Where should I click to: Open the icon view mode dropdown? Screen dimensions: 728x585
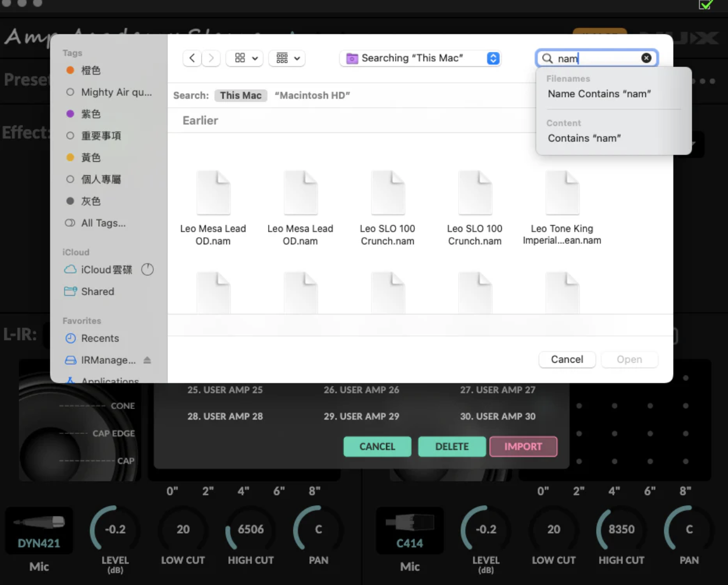tap(245, 58)
